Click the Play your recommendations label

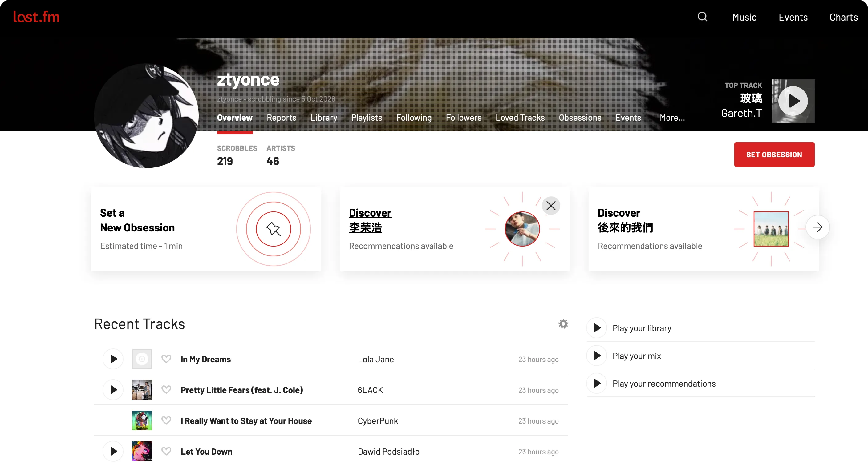(x=664, y=383)
